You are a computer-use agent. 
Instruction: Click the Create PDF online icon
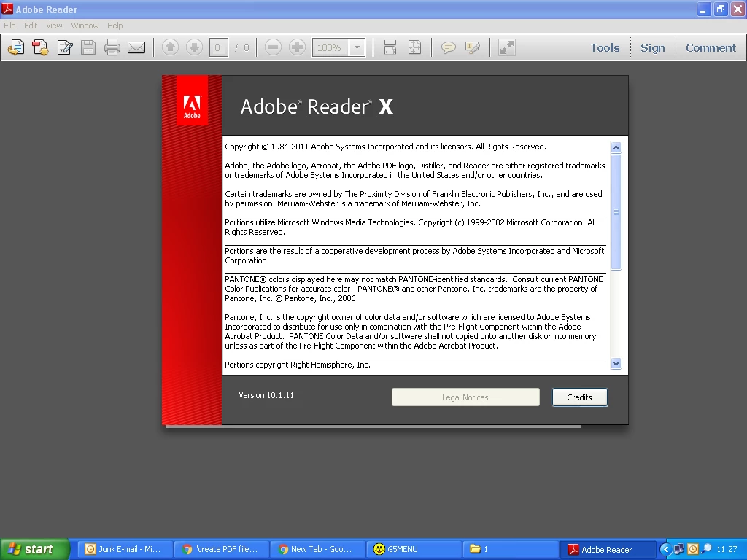pyautogui.click(x=41, y=47)
